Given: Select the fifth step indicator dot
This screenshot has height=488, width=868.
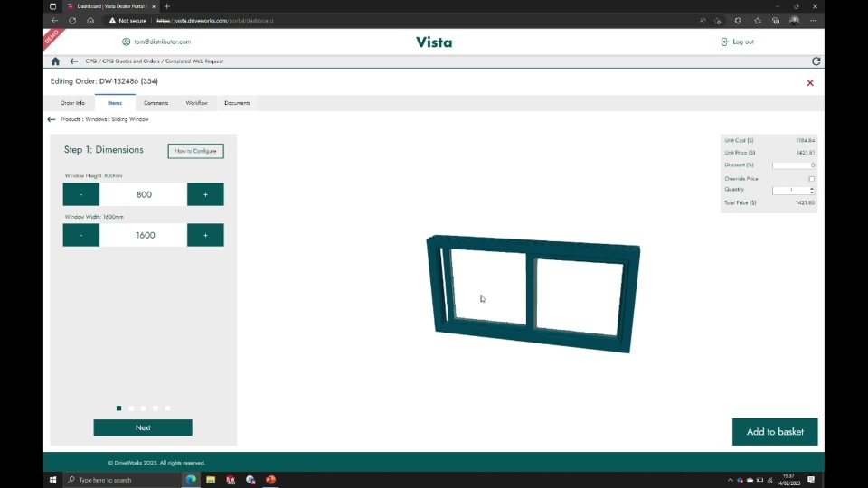Looking at the screenshot, I should (x=168, y=408).
